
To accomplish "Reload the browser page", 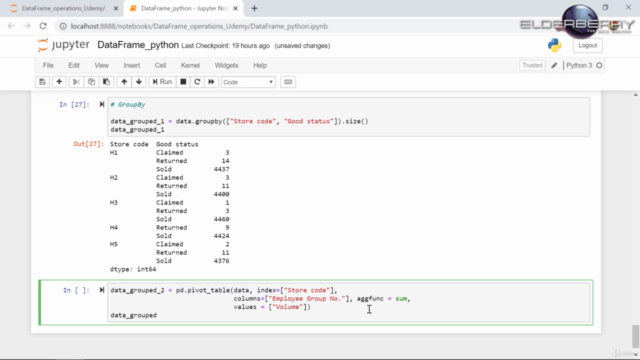I will (x=43, y=26).
